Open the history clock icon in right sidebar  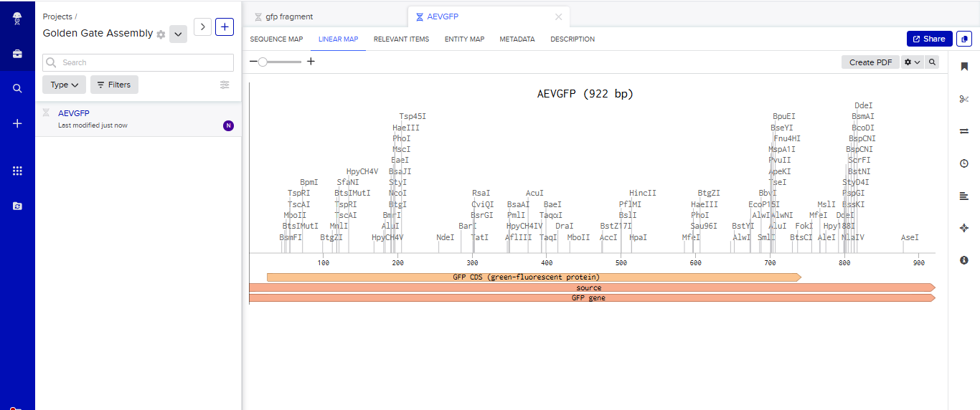(x=963, y=163)
